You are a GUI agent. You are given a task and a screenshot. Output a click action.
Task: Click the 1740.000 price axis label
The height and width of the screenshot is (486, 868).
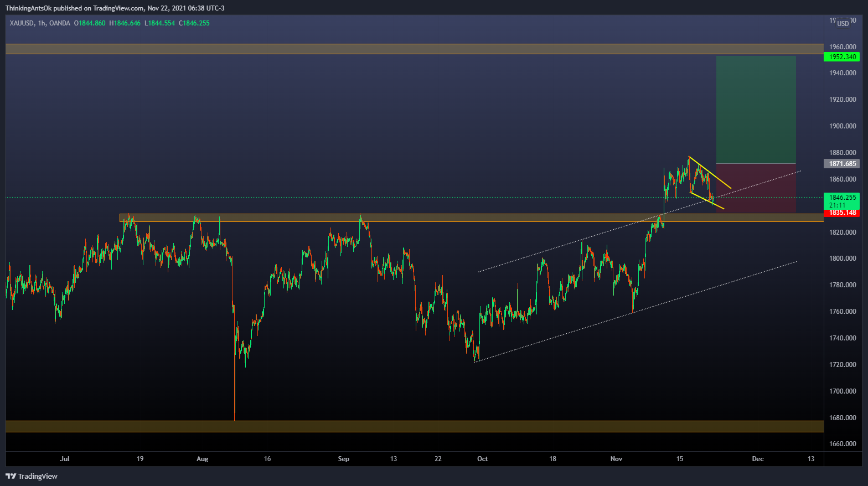843,338
